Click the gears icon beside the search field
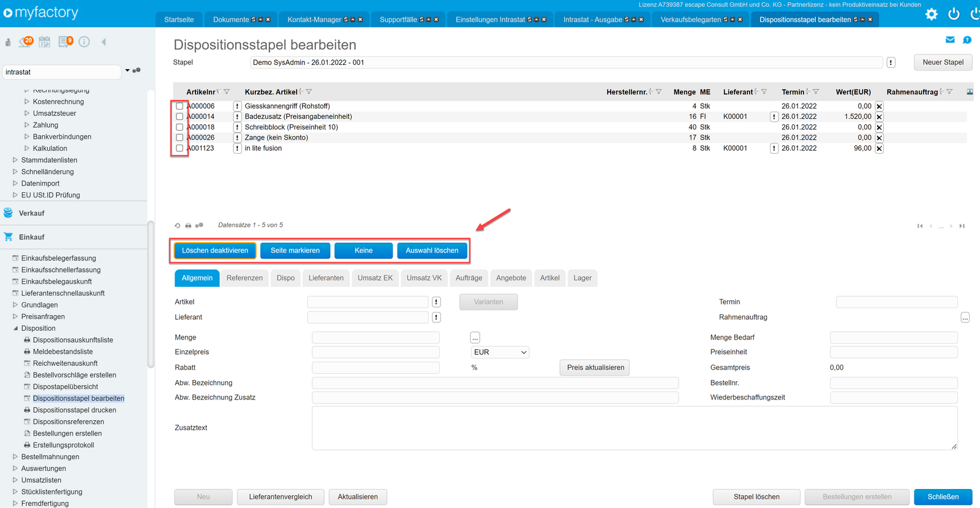This screenshot has height=508, width=980. [137, 70]
